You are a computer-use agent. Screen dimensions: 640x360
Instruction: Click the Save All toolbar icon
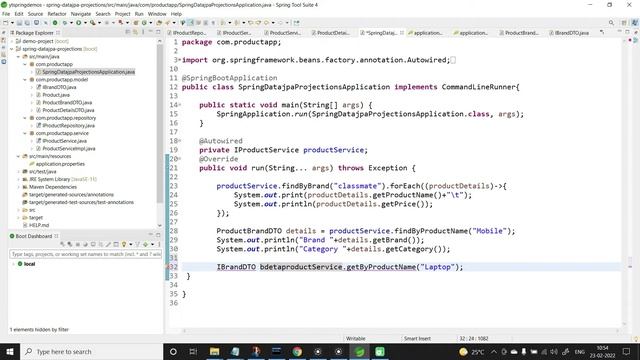point(27,22)
